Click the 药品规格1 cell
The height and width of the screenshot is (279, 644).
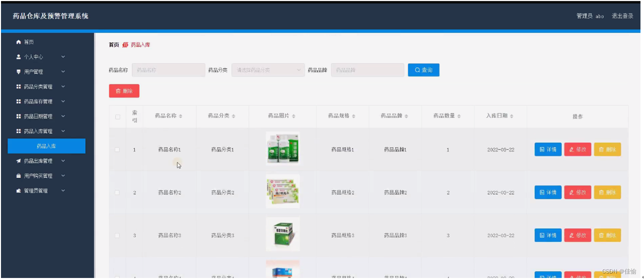coord(343,150)
